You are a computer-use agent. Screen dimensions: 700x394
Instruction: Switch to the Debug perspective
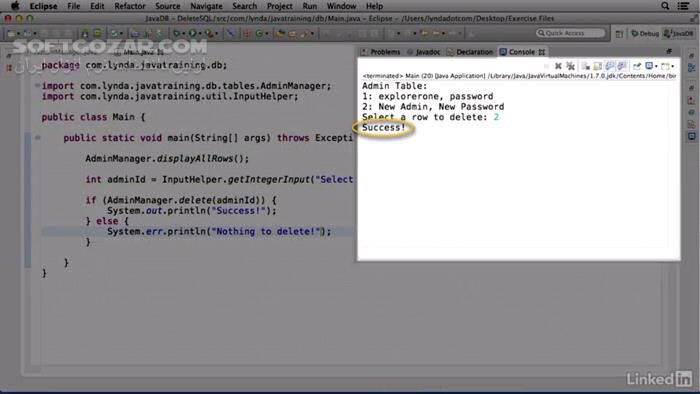point(645,33)
